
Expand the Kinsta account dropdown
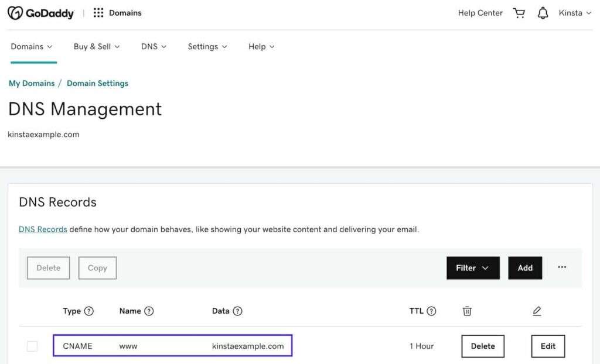click(575, 13)
